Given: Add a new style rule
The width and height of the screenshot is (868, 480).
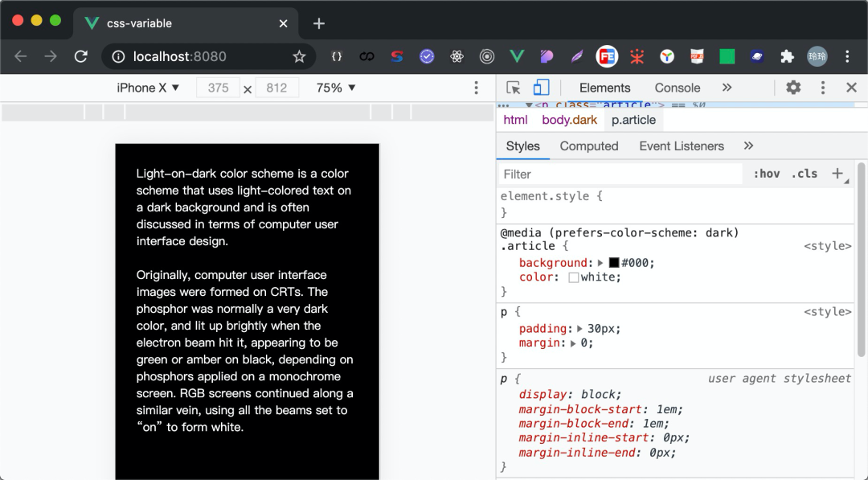Looking at the screenshot, I should [837, 174].
